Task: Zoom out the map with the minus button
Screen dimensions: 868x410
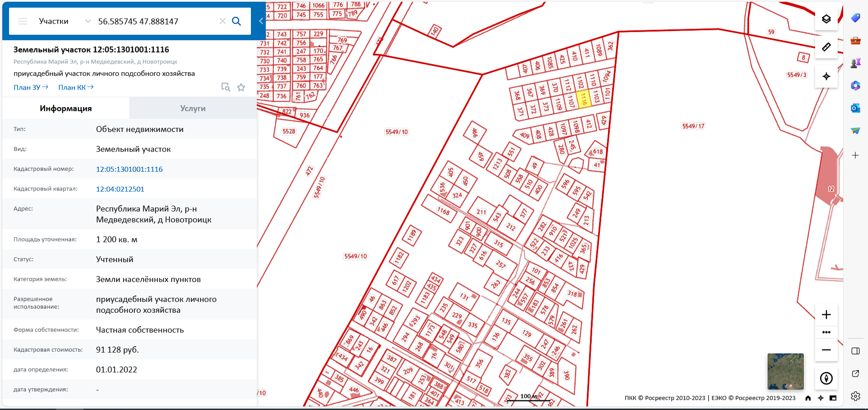Action: pos(826,350)
